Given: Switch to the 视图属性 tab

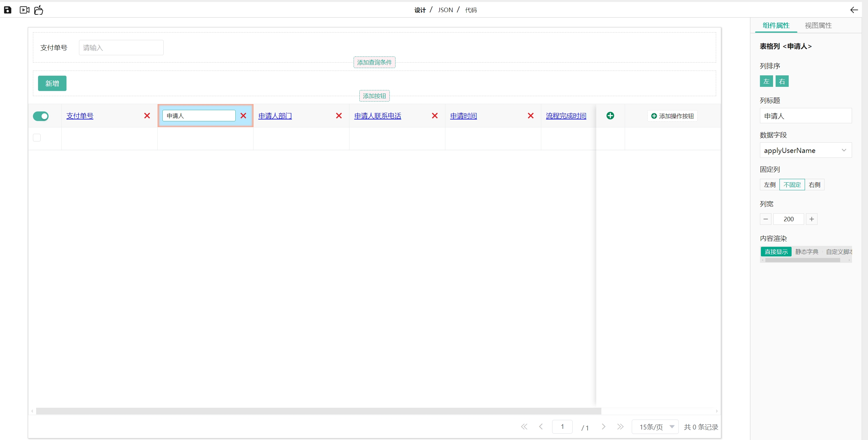Looking at the screenshot, I should (818, 26).
